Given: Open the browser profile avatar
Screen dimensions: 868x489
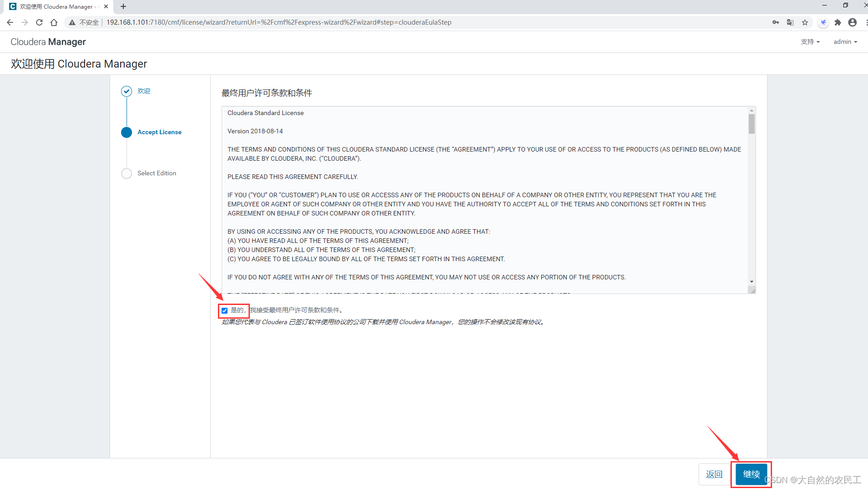Looking at the screenshot, I should tap(852, 22).
